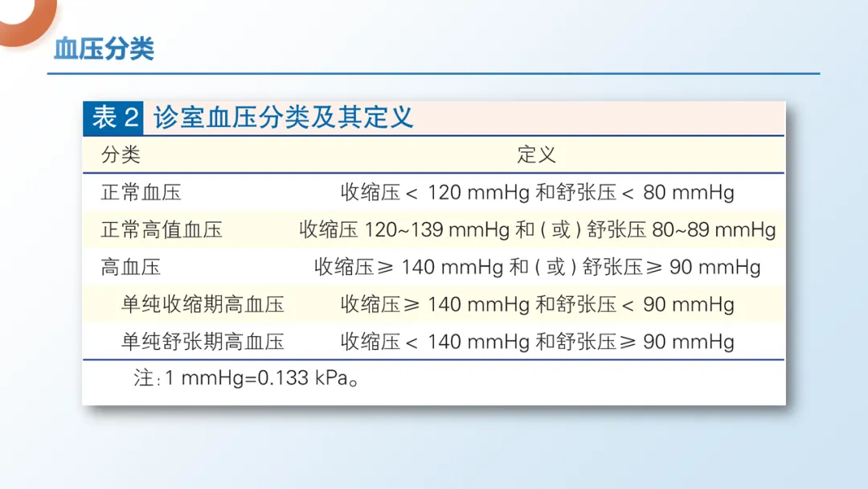Click the 定义 column header
868x489 pixels.
536,154
